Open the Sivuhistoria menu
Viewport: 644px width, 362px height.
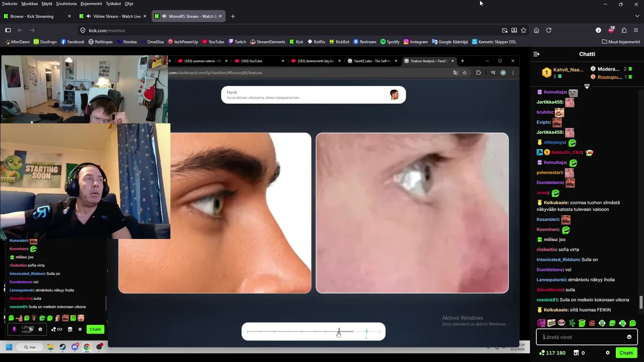point(66,4)
